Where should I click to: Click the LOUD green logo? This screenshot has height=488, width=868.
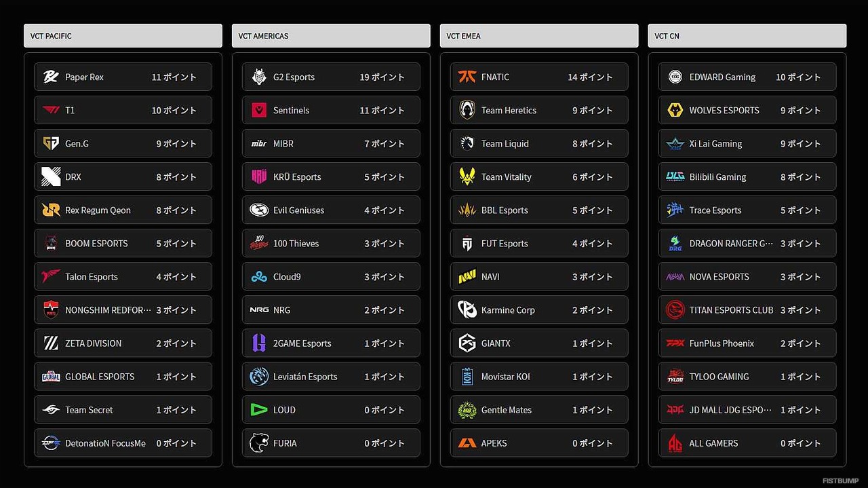259,410
